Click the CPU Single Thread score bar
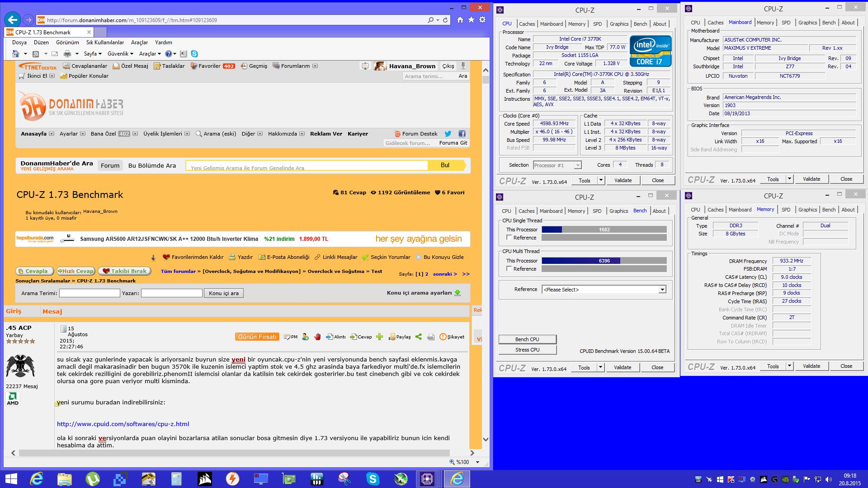 click(604, 230)
